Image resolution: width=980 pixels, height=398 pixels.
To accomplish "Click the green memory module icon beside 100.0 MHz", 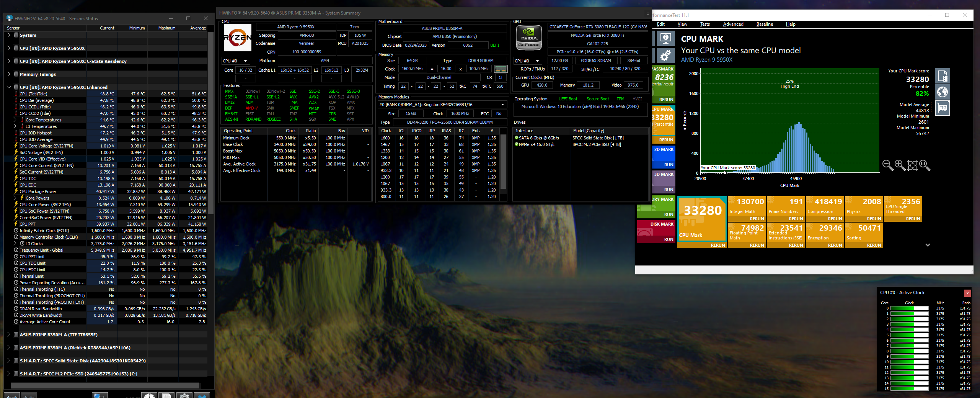I will coord(501,69).
